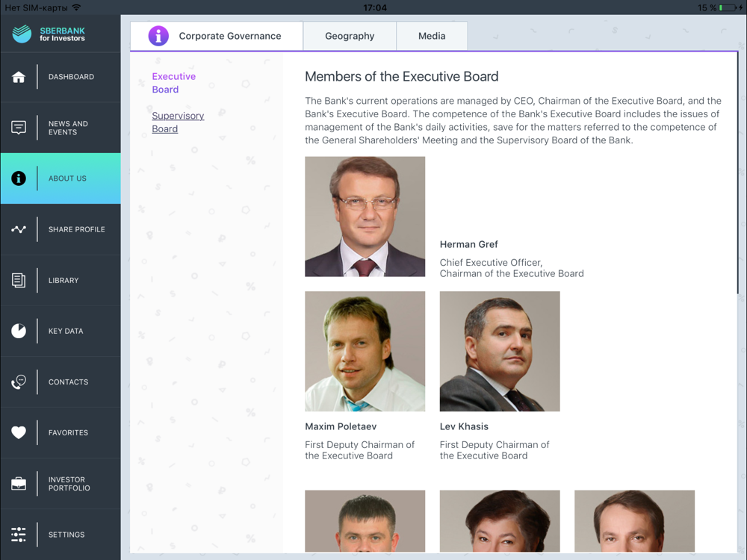This screenshot has width=747, height=560.
Task: Tap the 'Нет SIM-карты' carrier text
Action: 36,7
